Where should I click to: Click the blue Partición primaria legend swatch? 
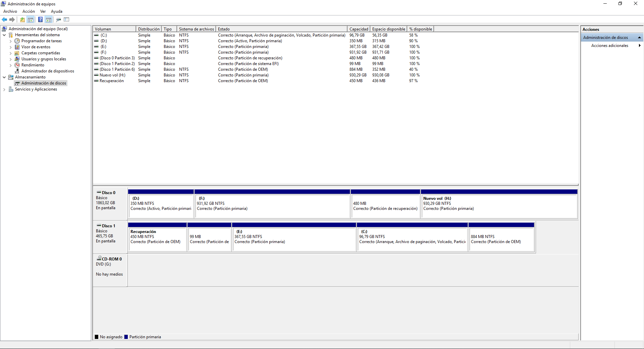126,337
